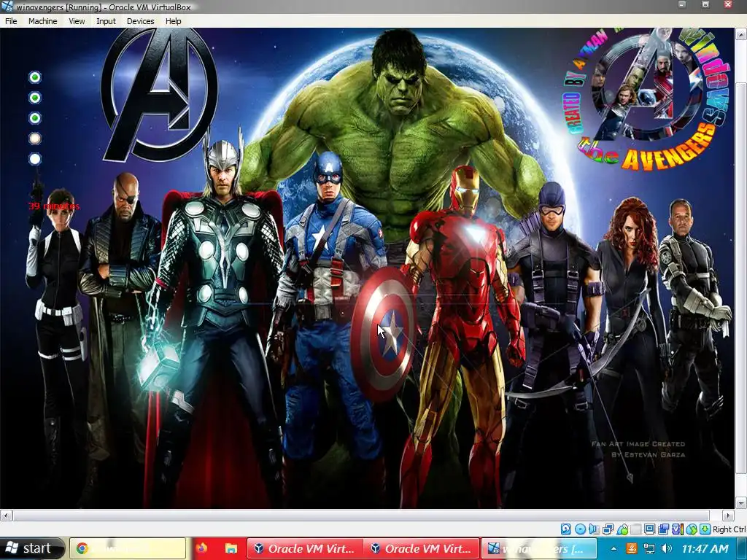Open the View menu

[77, 21]
